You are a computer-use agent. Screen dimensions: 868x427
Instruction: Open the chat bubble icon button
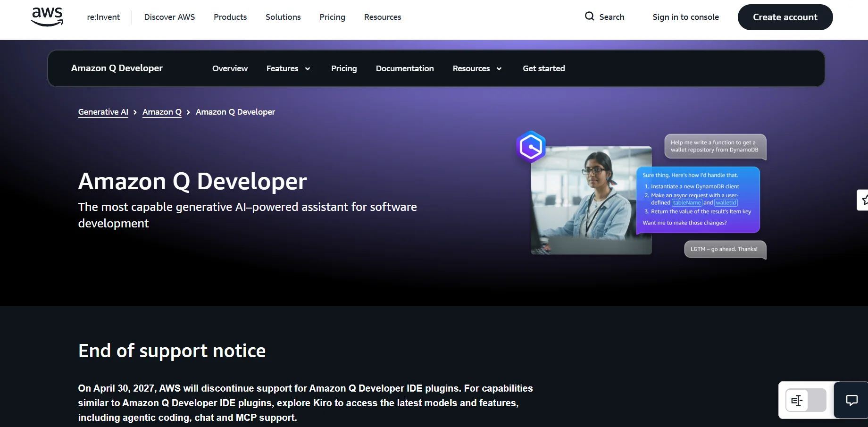click(x=851, y=400)
